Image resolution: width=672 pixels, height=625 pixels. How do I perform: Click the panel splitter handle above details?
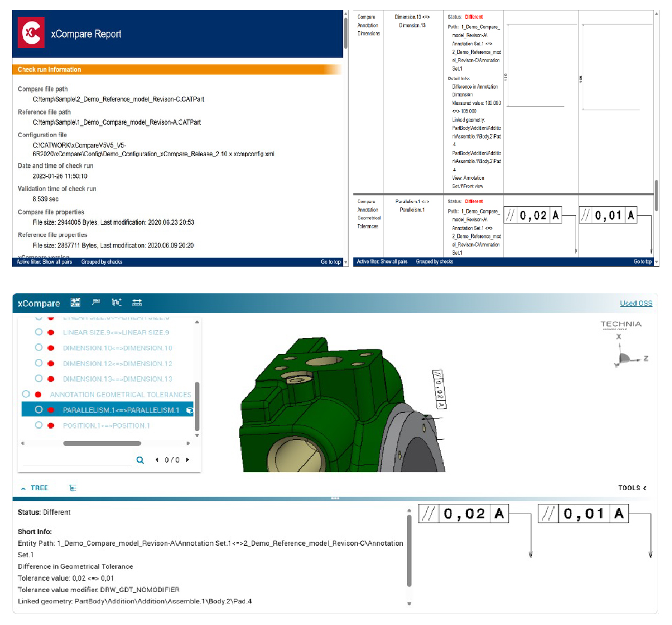coord(335,498)
